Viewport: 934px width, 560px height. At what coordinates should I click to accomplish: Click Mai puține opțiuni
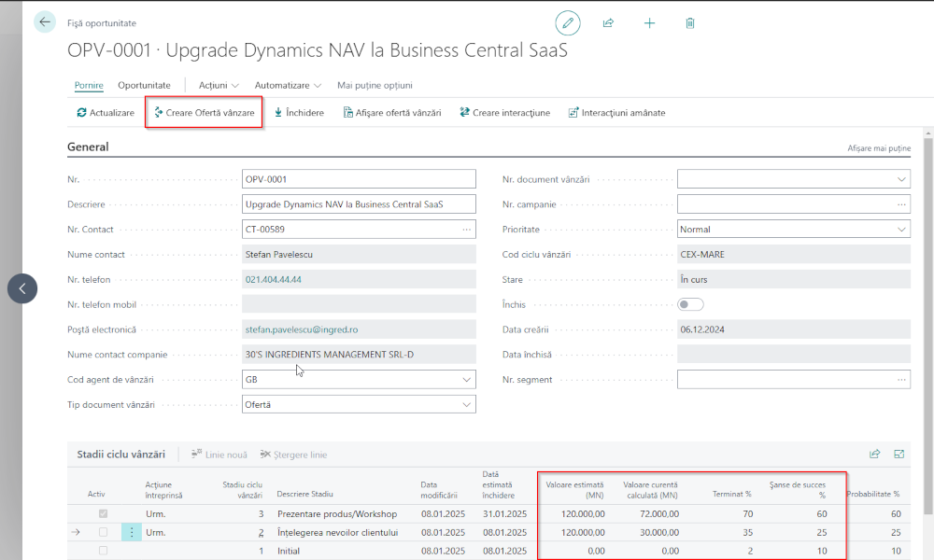(x=375, y=85)
